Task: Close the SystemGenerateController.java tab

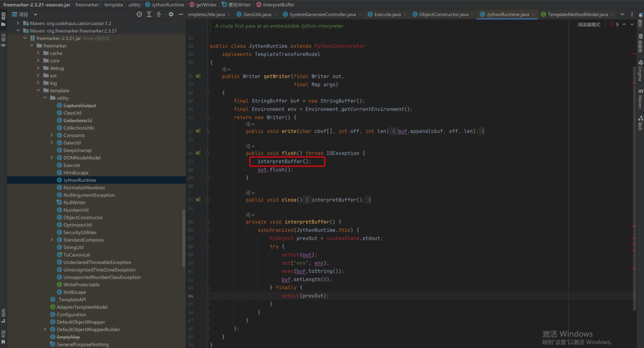Action: pyautogui.click(x=360, y=14)
